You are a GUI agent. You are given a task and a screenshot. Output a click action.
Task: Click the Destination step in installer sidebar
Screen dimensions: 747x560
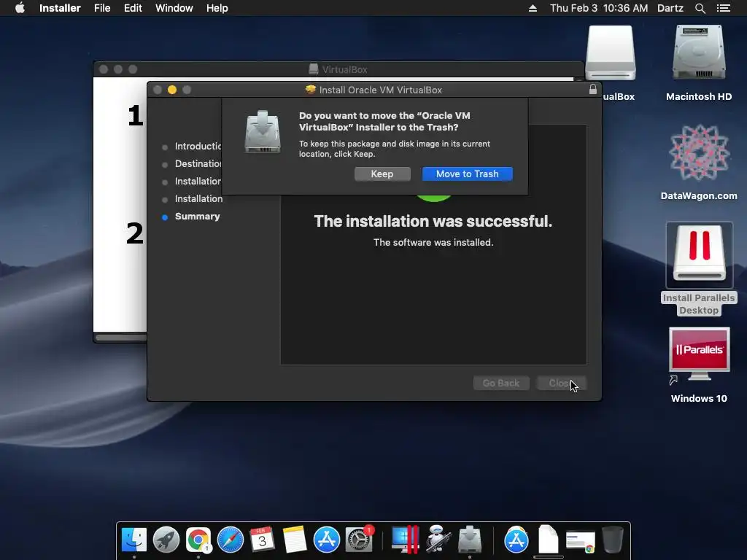[198, 164]
